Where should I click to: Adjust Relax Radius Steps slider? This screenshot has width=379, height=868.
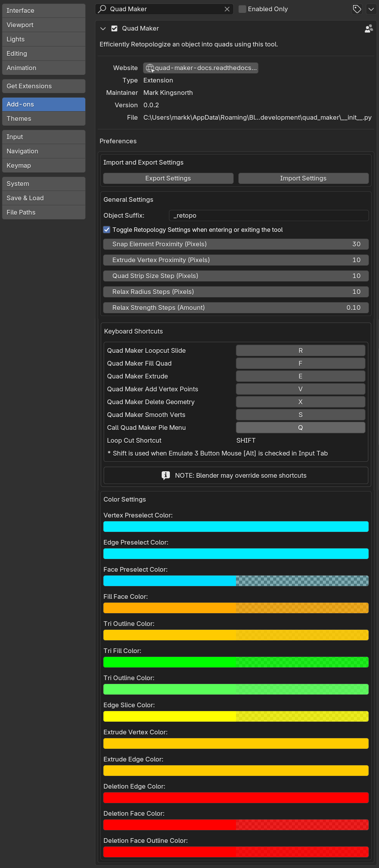point(236,292)
